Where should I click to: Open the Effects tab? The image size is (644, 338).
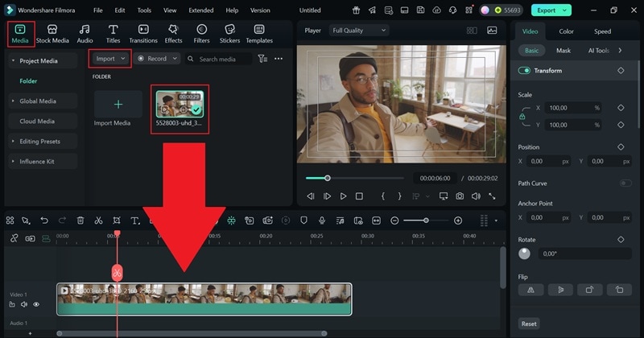173,34
